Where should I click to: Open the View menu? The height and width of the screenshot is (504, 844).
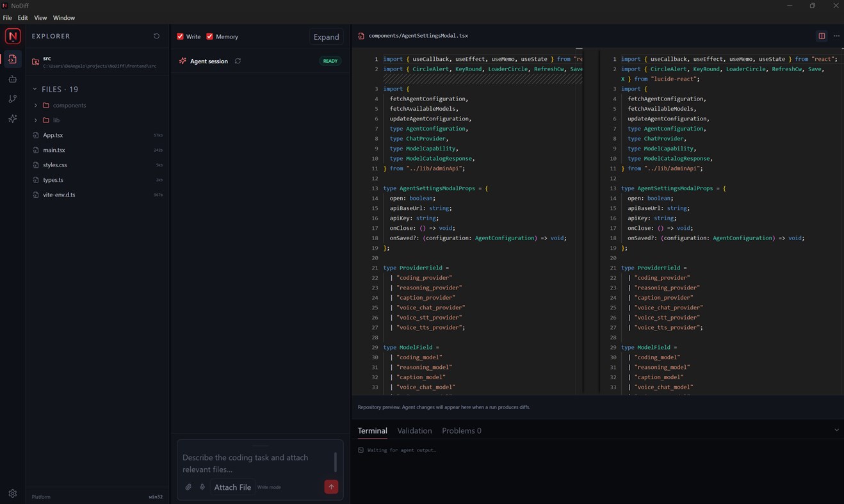[40, 18]
